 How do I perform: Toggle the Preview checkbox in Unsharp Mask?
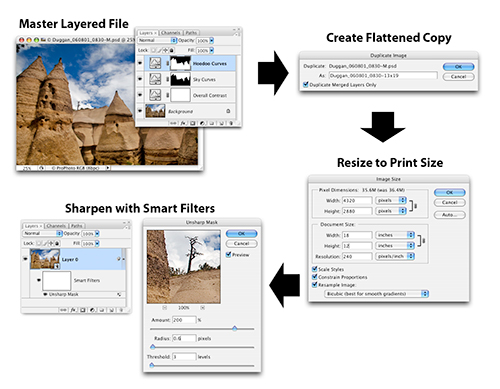pyautogui.click(x=228, y=254)
